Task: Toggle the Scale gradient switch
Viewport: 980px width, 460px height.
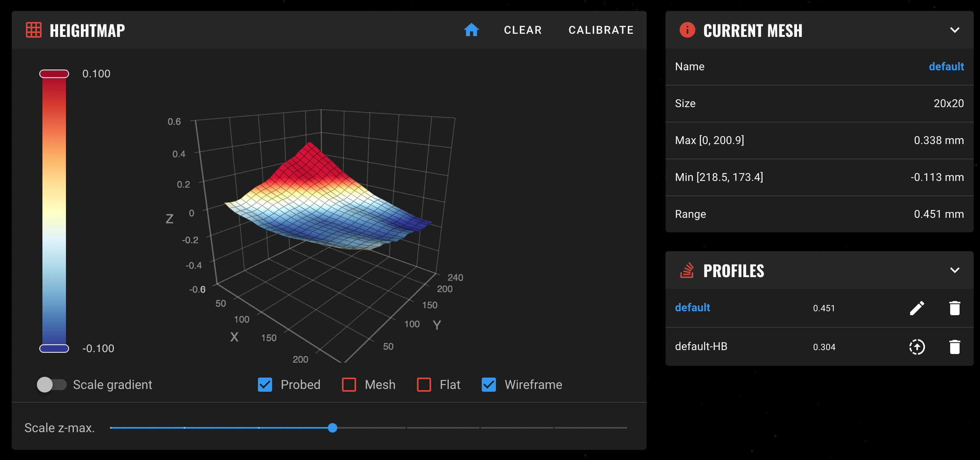Action: pyautogui.click(x=52, y=385)
